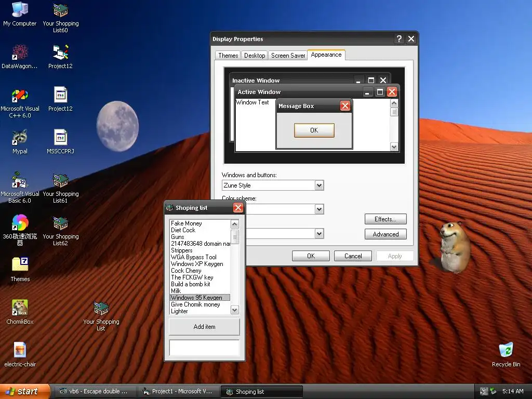Select the Project12 icon with network computers
Viewport: 532px width, 399px height.
[60, 57]
